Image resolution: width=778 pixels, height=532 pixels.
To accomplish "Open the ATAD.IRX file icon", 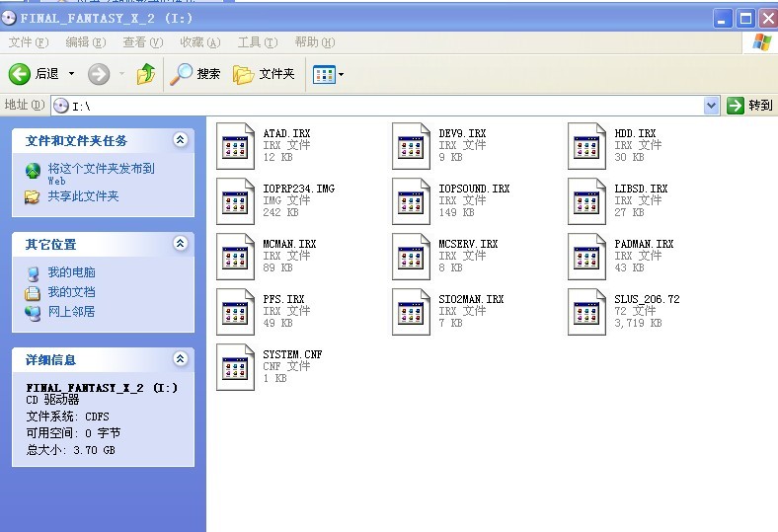I will click(x=236, y=146).
